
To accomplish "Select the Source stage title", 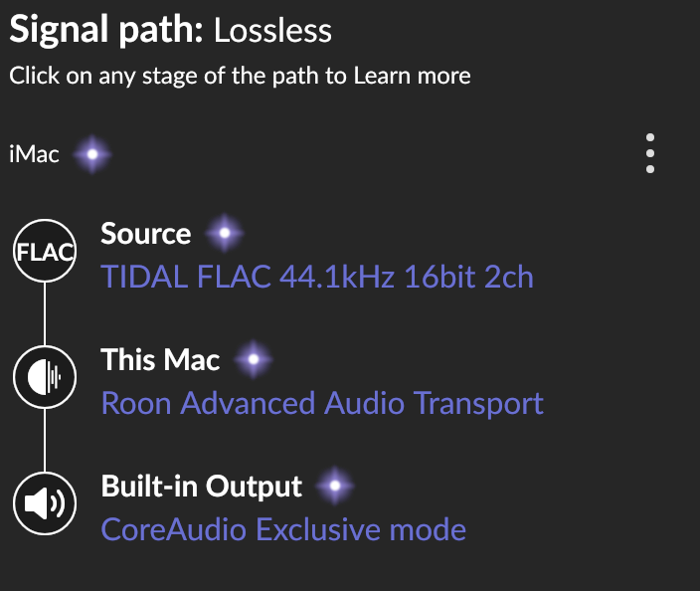I will coord(145,234).
